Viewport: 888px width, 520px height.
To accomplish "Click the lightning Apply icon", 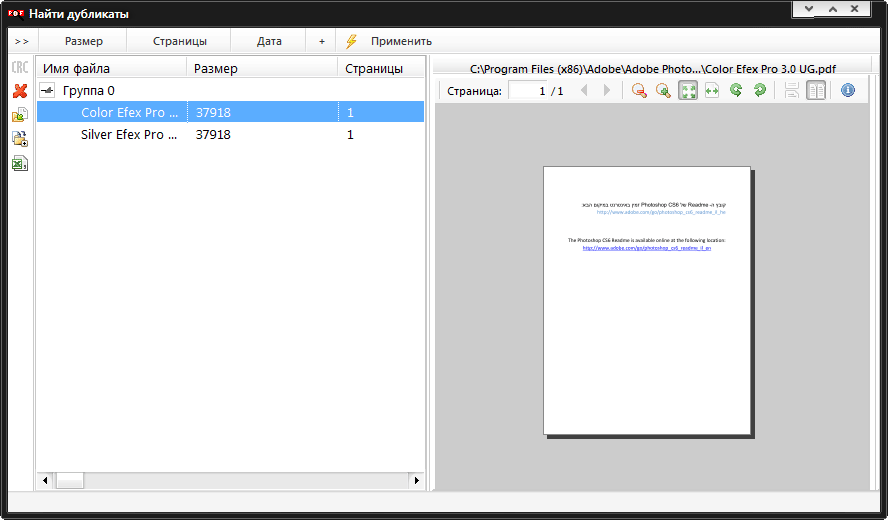I will click(x=351, y=41).
